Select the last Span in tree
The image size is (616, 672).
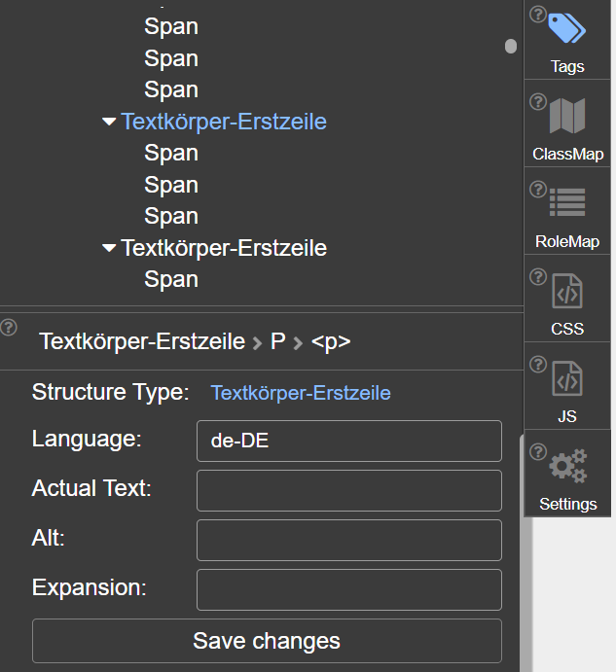171,280
